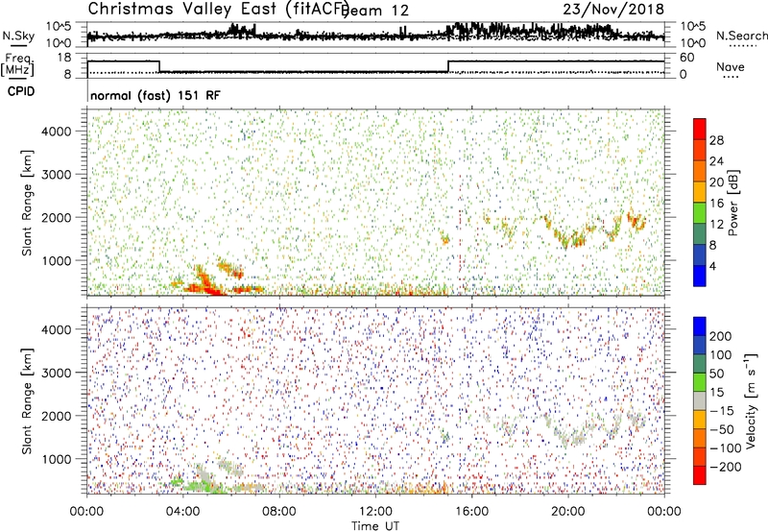The image size is (768, 532).
Task: Click the 'Power [dB]' color bar label
Action: (x=733, y=203)
